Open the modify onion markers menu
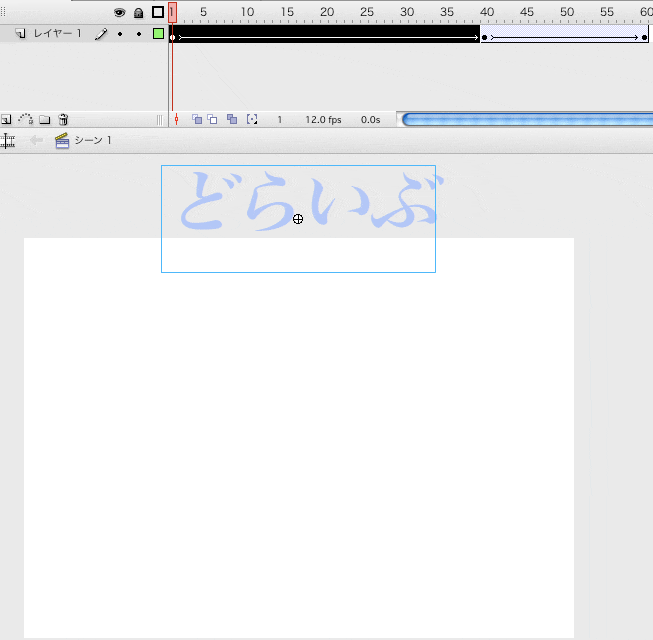The height and width of the screenshot is (640, 653). (x=252, y=120)
